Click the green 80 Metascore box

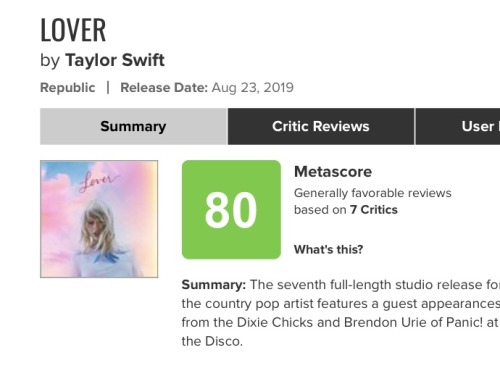click(x=231, y=210)
